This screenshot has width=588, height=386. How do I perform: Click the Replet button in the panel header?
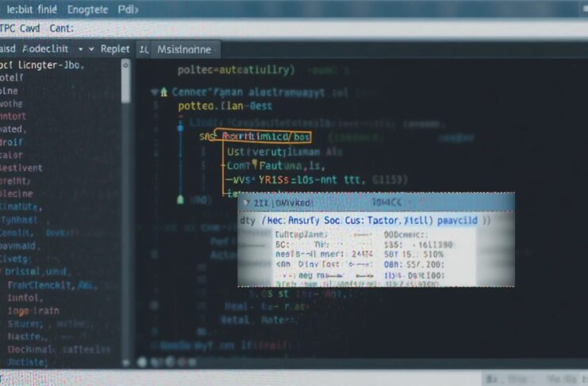click(115, 48)
